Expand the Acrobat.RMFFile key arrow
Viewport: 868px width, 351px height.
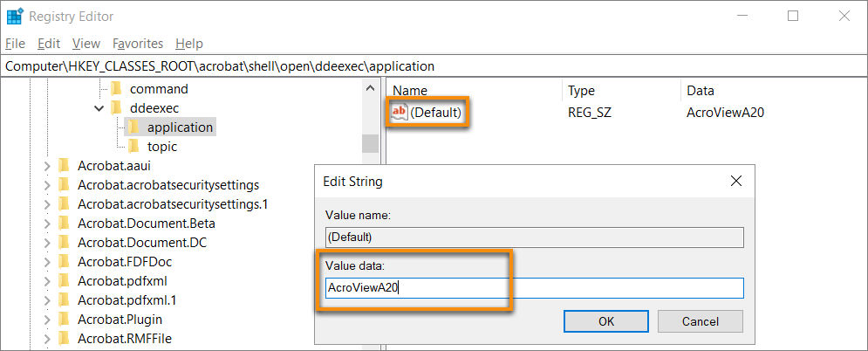[46, 339]
